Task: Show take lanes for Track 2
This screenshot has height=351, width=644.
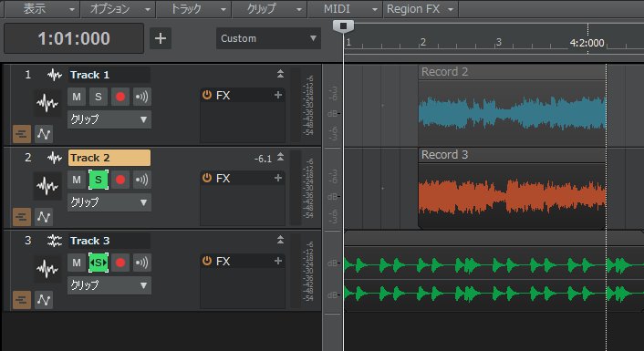Action: [22, 217]
